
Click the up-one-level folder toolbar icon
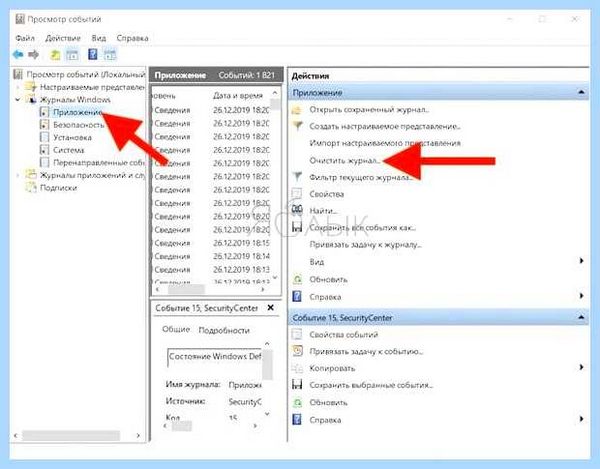55,55
